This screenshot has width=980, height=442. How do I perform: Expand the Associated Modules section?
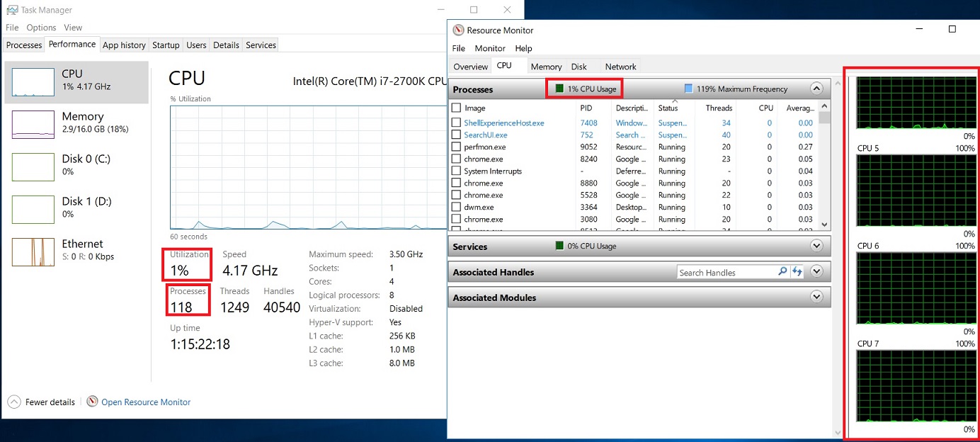pyautogui.click(x=816, y=297)
